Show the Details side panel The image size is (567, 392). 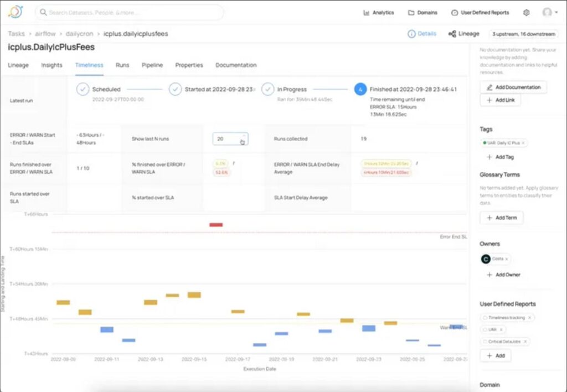pyautogui.click(x=422, y=34)
